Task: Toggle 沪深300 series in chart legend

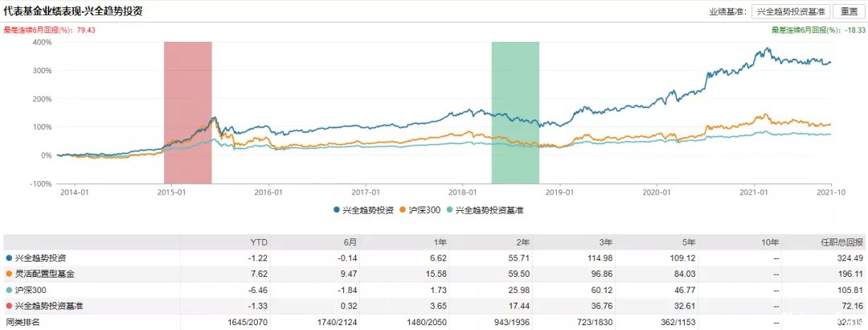Action: pyautogui.click(x=419, y=210)
